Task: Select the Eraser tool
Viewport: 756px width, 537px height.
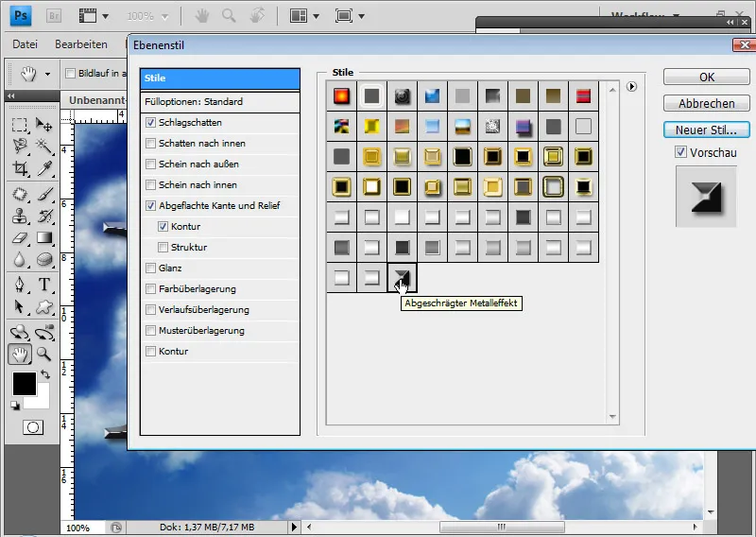Action: click(19, 237)
